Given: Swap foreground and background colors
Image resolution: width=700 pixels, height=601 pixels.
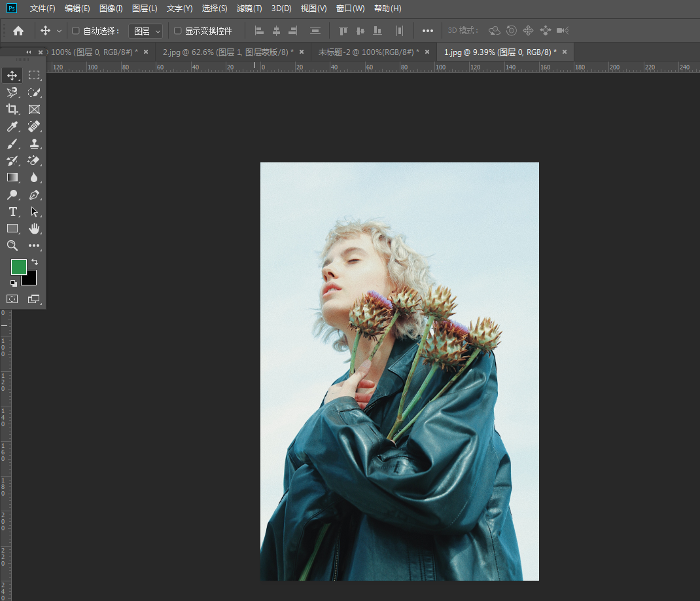Looking at the screenshot, I should point(35,262).
